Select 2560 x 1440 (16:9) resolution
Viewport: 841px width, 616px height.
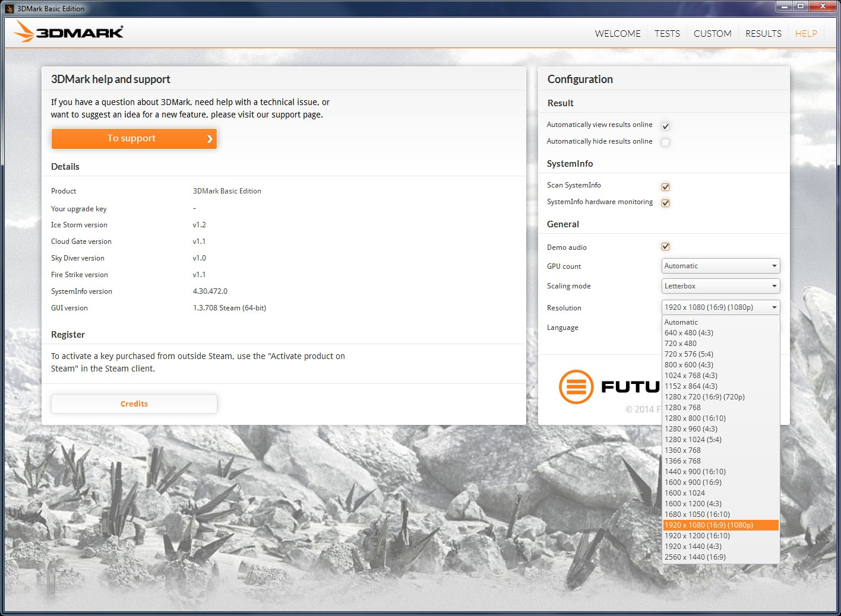(720, 557)
